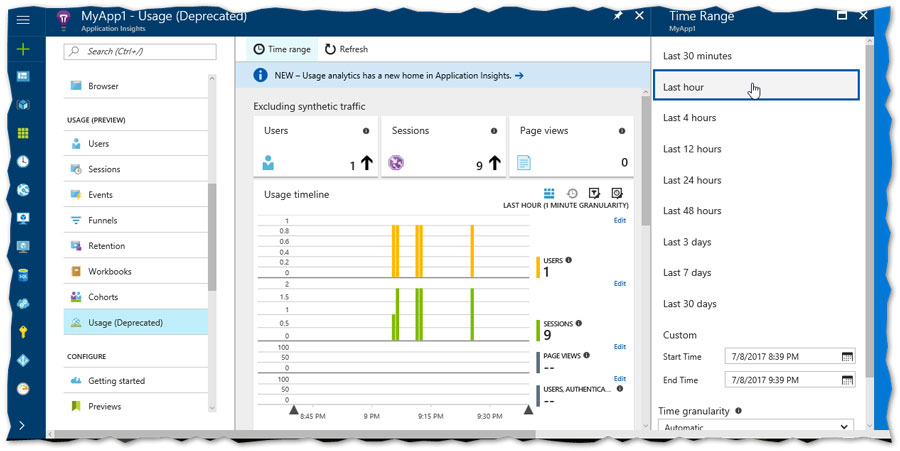Click the filter icon on Usage timeline

click(595, 193)
